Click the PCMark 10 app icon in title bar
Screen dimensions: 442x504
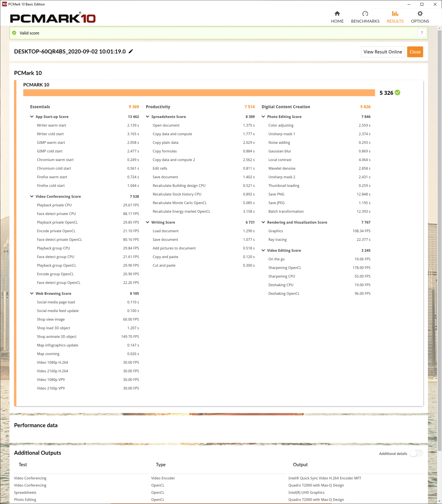tap(4, 4)
